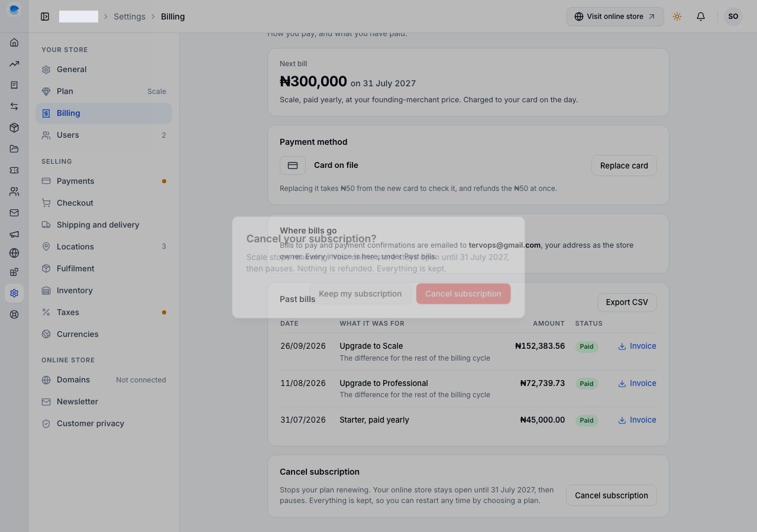Screen dimensions: 757x532
Task: Click the 31/07/2026 date cell
Action: (303, 420)
